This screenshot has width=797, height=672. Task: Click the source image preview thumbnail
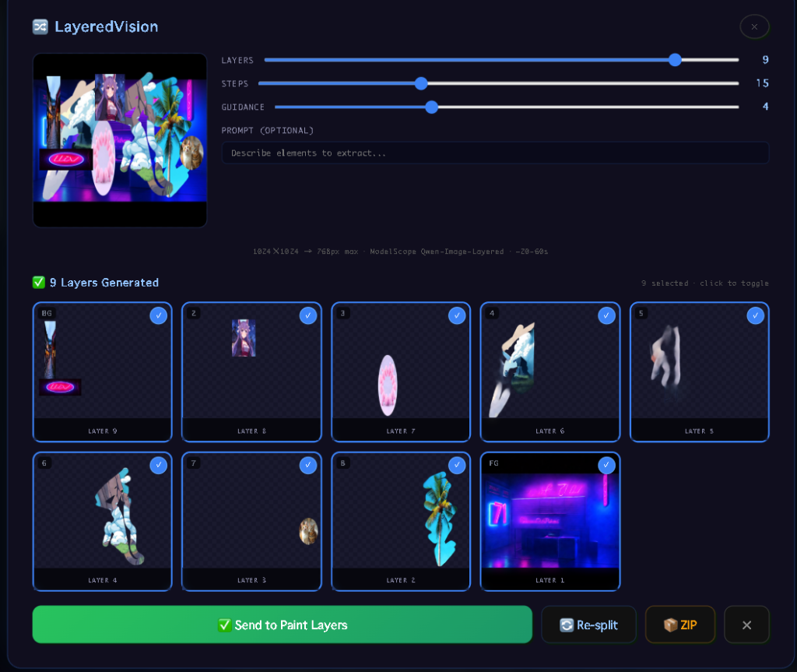(x=120, y=140)
